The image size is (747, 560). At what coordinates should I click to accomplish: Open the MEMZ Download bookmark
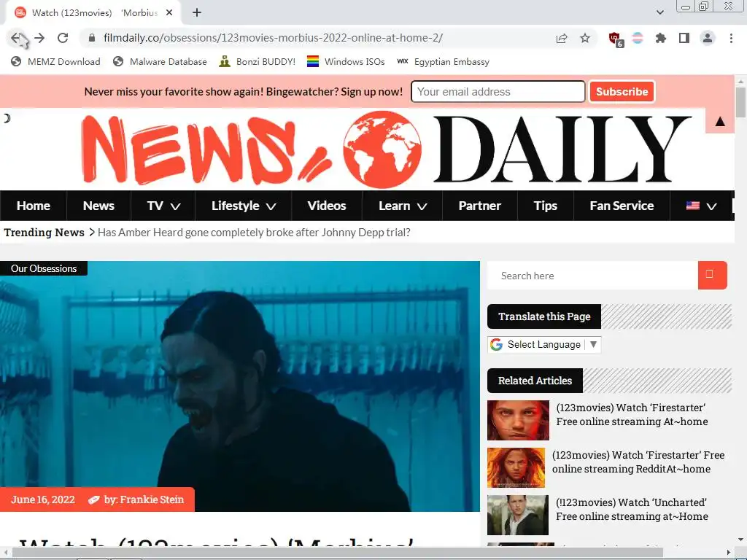[55, 61]
